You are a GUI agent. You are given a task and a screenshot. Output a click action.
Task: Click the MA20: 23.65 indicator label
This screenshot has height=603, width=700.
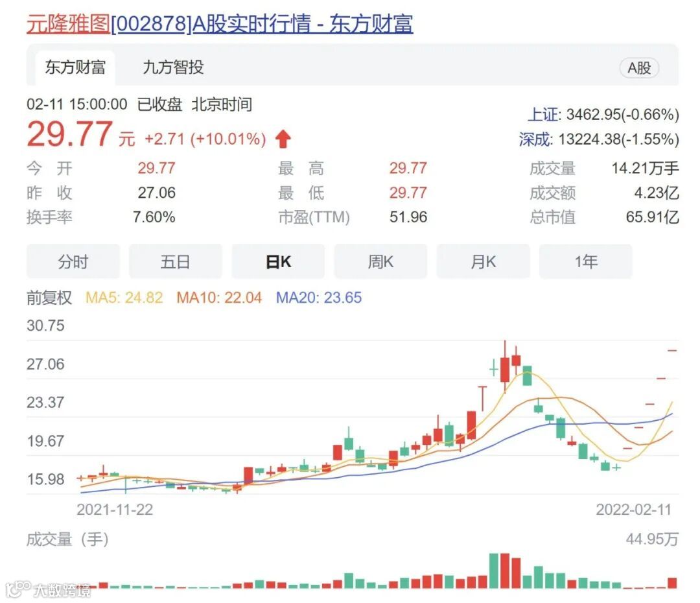click(x=319, y=298)
